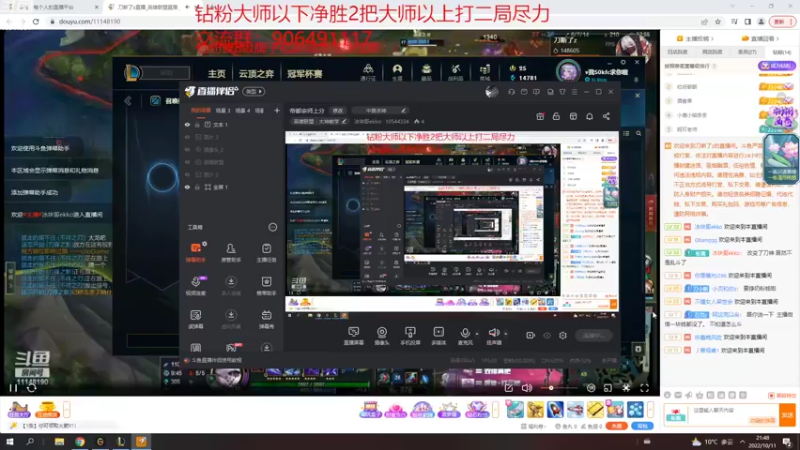The image size is (800, 450).
Task: Switch to 场景 4 tab
Action: point(242,110)
